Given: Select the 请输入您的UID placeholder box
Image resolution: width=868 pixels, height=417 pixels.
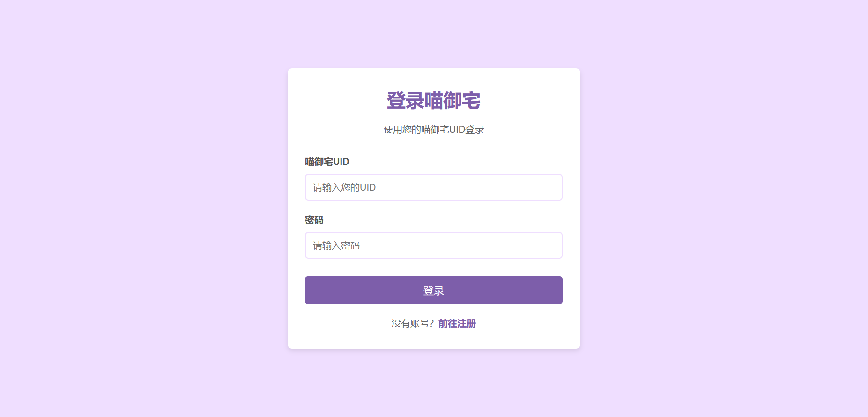Looking at the screenshot, I should [x=433, y=187].
